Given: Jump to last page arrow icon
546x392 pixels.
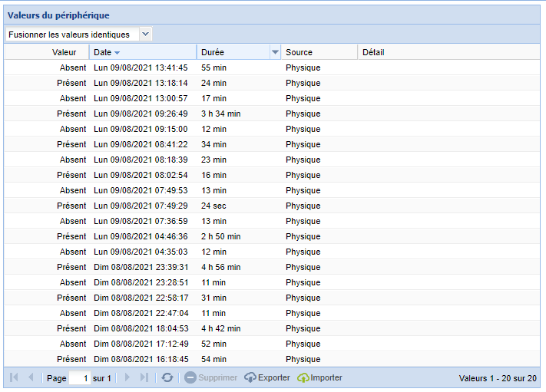Looking at the screenshot, I should coord(144,377).
